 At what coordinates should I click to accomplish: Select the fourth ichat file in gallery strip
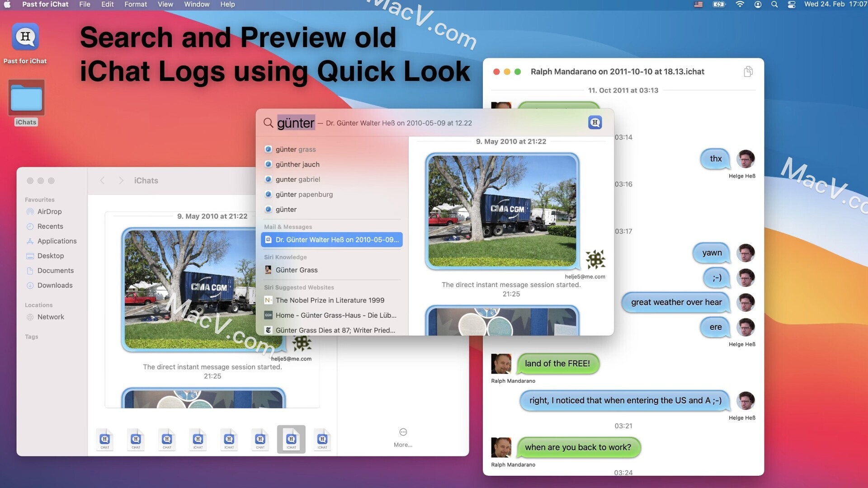(x=198, y=439)
